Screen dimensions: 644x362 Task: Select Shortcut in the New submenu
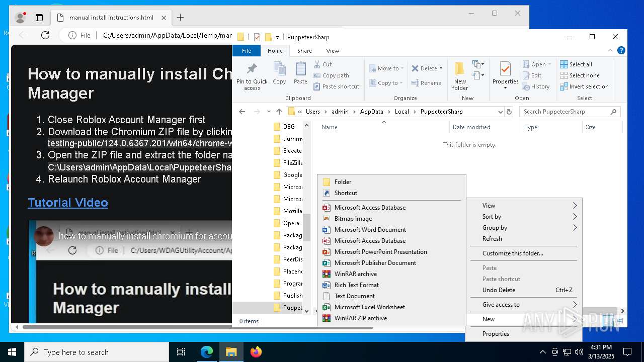[x=391, y=193]
